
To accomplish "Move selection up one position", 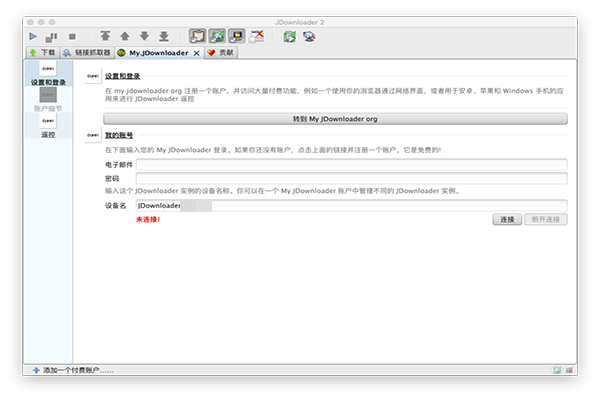I will click(125, 36).
